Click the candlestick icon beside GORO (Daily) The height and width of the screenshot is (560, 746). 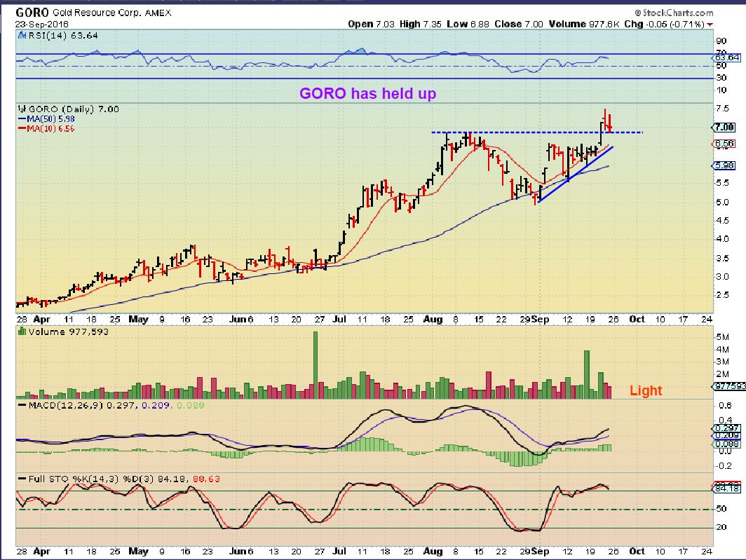22,109
